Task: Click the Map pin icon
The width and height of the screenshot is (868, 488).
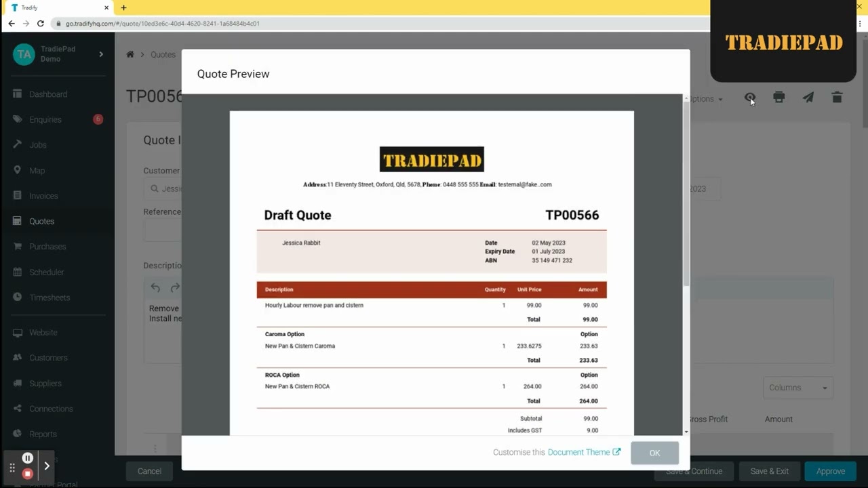Action: click(18, 170)
